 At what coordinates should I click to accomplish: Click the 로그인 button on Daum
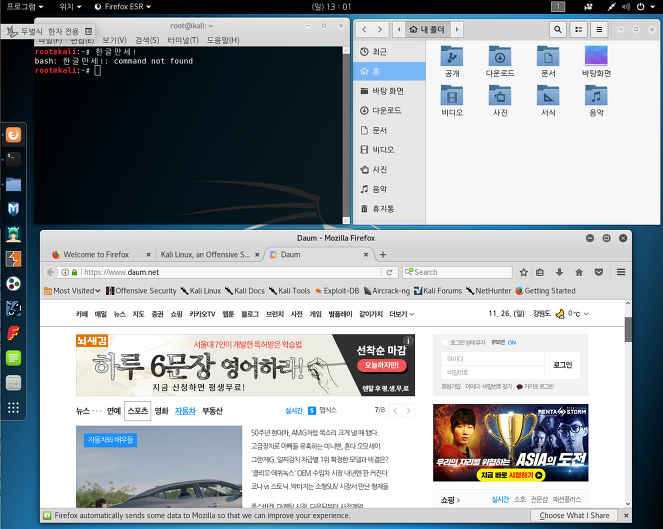tap(562, 365)
